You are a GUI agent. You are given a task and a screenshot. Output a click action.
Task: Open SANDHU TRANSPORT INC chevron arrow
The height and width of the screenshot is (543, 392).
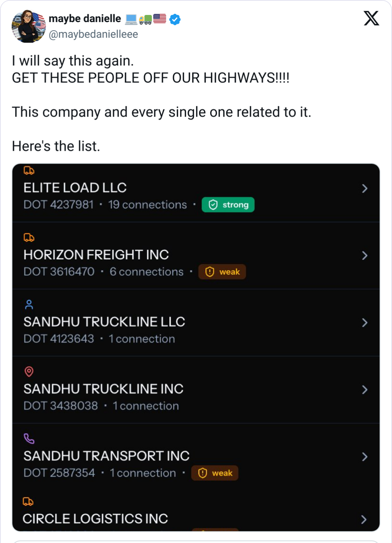coord(365,457)
